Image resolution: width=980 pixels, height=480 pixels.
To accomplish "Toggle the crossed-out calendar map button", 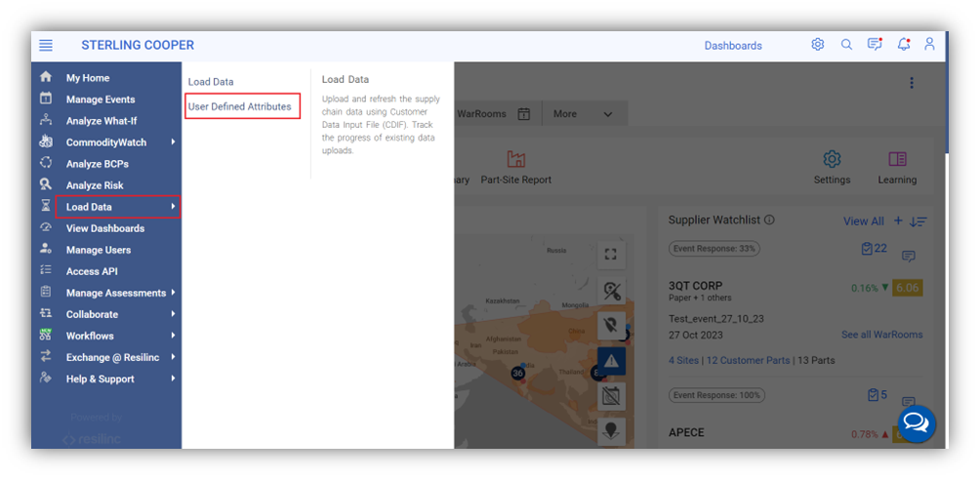I will [611, 396].
